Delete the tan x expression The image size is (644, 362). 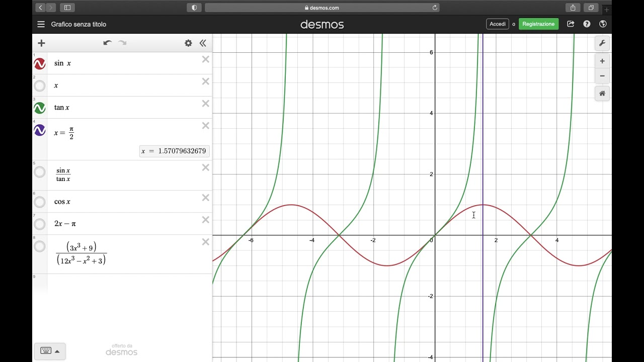tap(206, 104)
